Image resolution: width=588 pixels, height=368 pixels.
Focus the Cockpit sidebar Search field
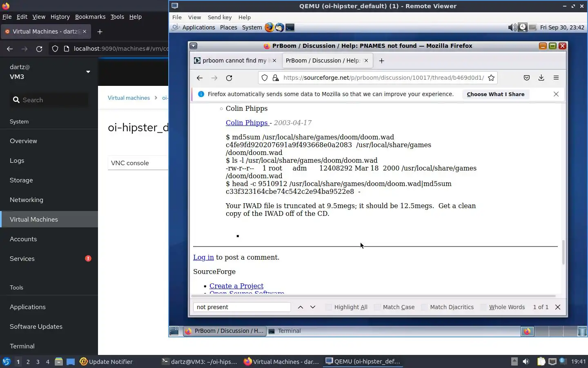pyautogui.click(x=49, y=100)
